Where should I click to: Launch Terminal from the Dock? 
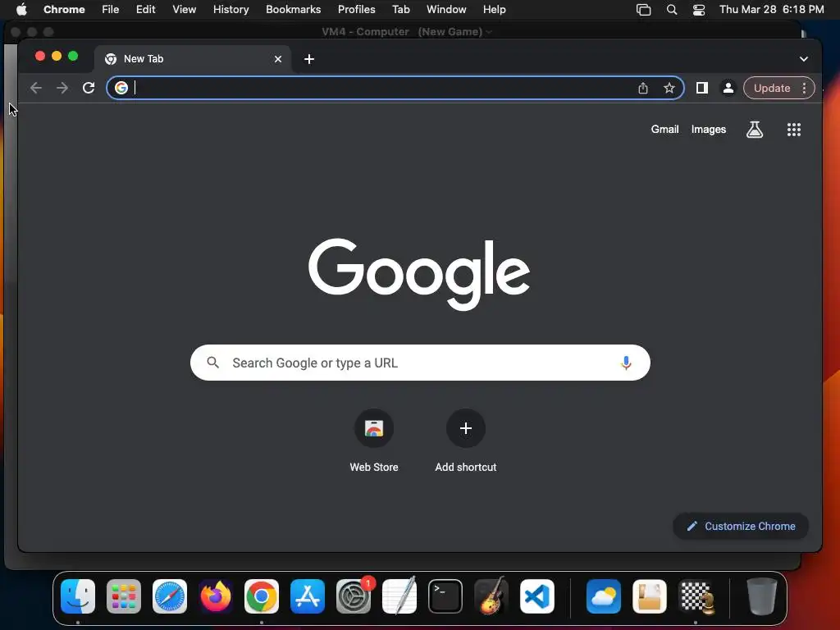(445, 596)
